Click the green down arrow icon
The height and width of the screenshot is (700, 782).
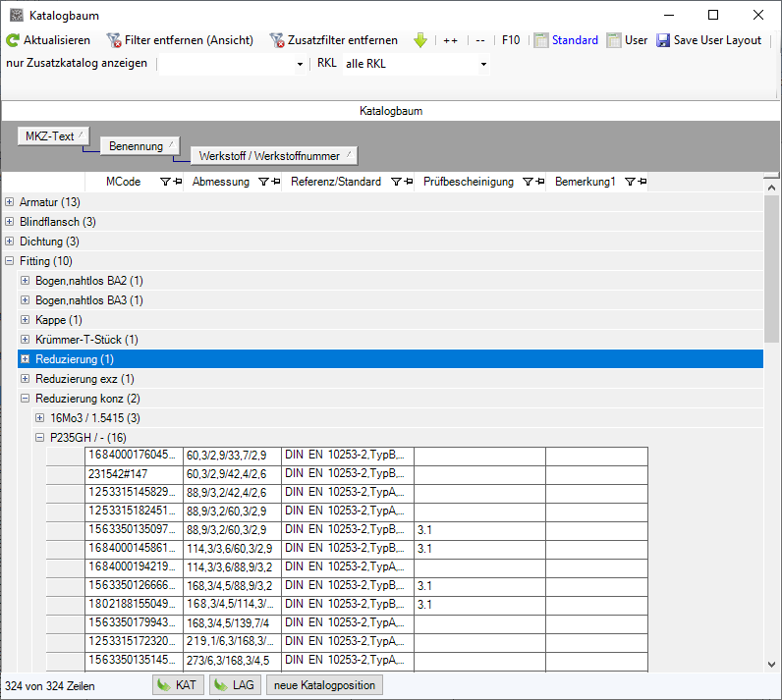[x=420, y=40]
